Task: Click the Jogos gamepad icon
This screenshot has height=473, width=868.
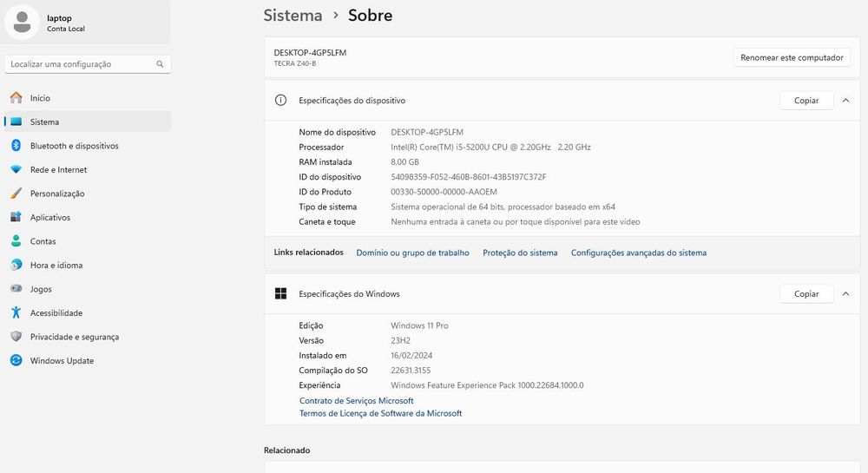Action: tap(16, 288)
